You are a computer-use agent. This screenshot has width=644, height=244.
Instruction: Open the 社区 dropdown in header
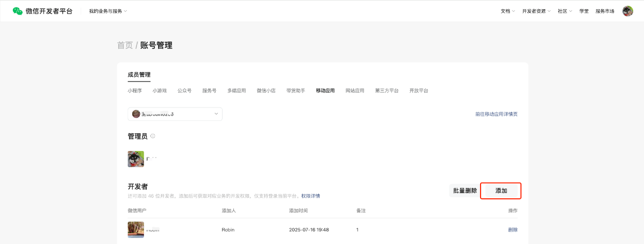coord(564,11)
